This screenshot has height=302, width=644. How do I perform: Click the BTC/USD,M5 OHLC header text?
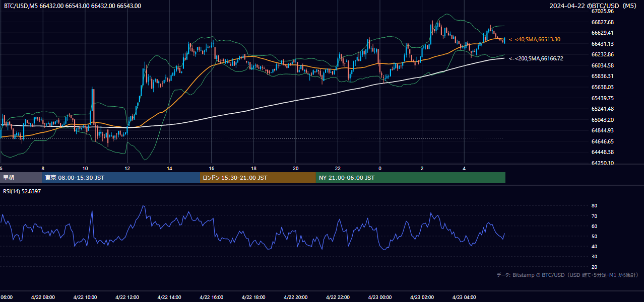[x=73, y=6]
